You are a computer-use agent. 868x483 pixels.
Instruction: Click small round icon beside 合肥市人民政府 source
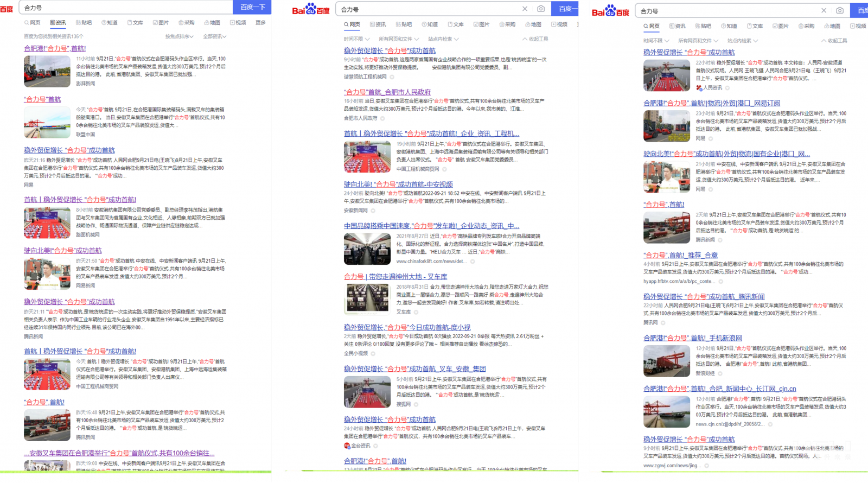tap(382, 118)
